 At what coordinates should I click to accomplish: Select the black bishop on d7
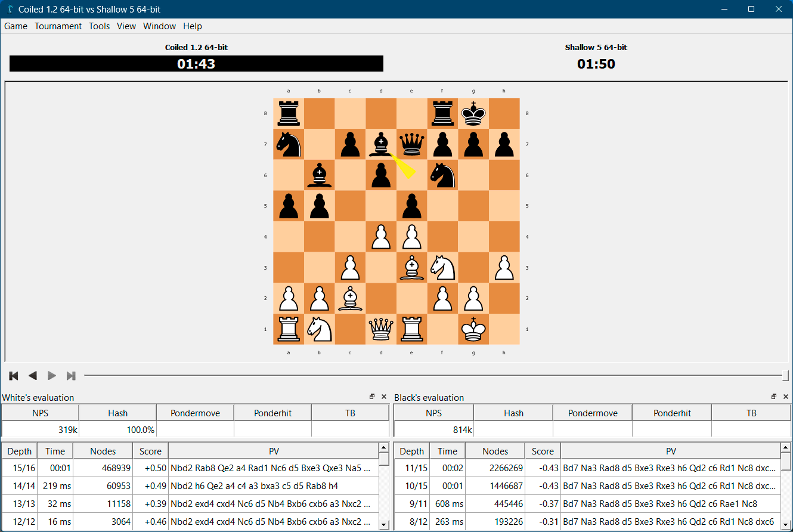[381, 144]
